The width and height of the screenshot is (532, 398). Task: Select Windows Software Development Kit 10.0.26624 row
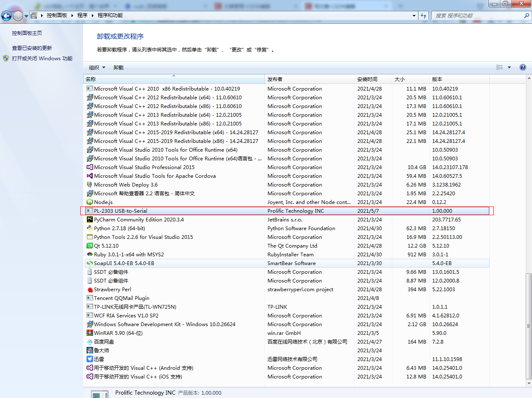click(287, 324)
